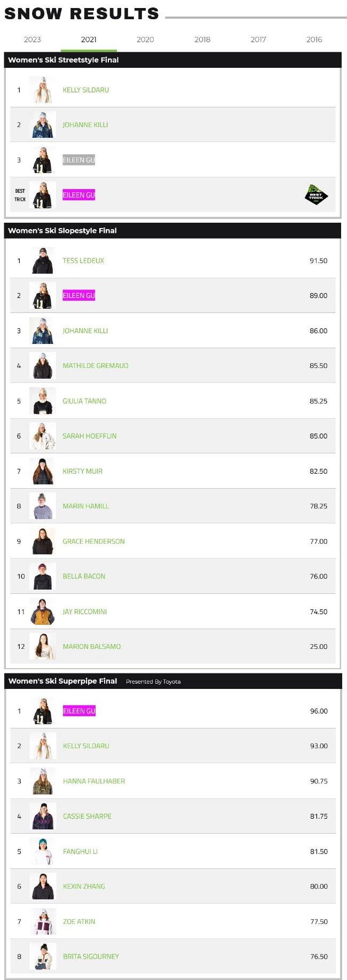The image size is (347, 980).
Task: Open Kelly Sildaru's Streetstyle athlete photo
Action: coord(42,90)
